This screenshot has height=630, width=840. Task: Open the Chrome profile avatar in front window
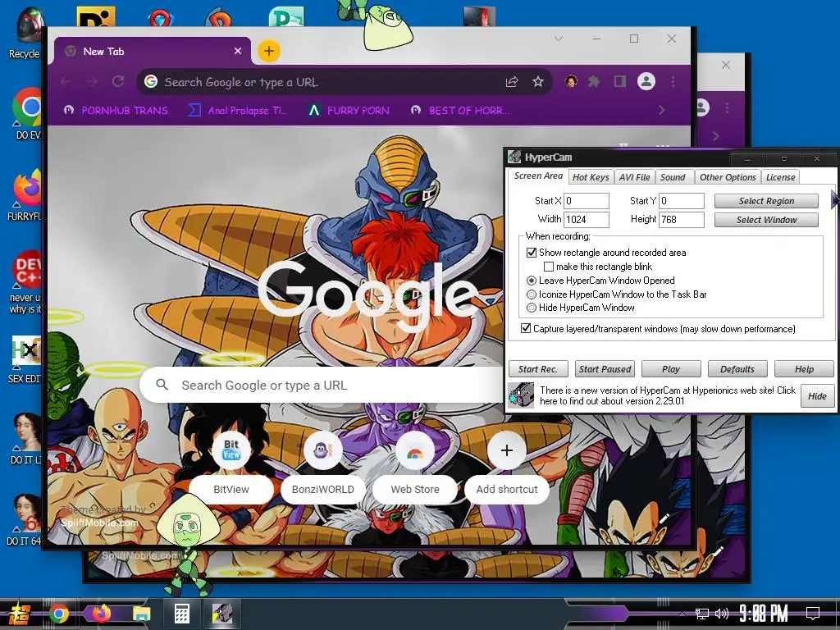[646, 81]
